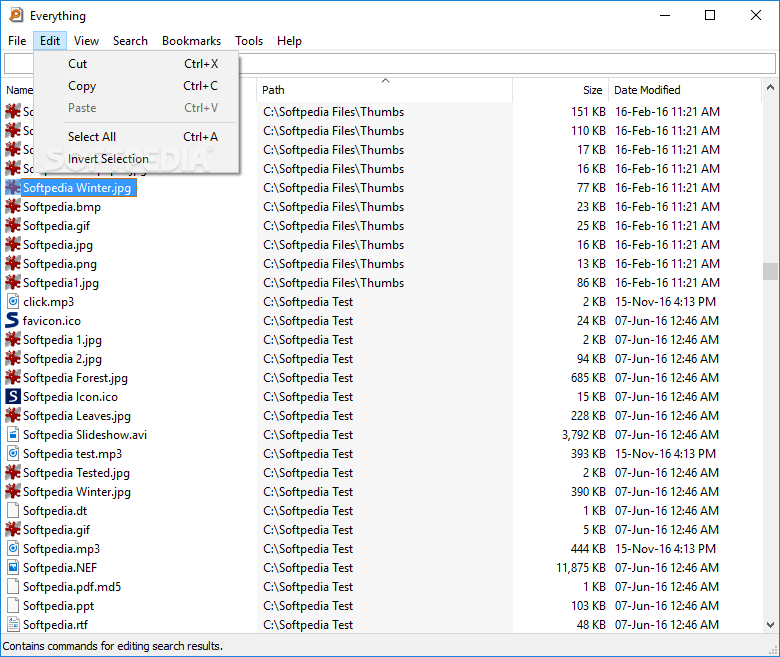Image resolution: width=780 pixels, height=657 pixels.
Task: Click the path cell of favicon.ico
Action: coord(308,321)
